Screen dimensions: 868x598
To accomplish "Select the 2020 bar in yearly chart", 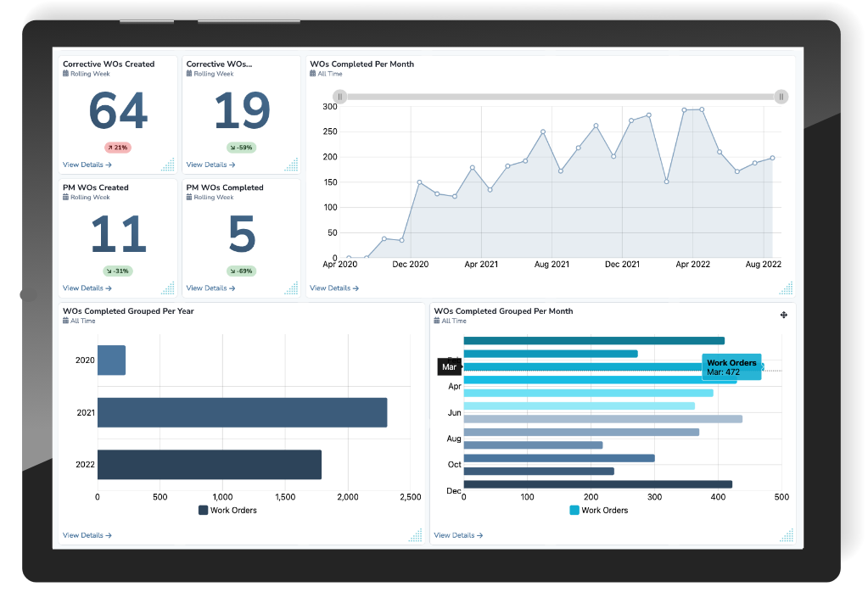I will (x=111, y=360).
